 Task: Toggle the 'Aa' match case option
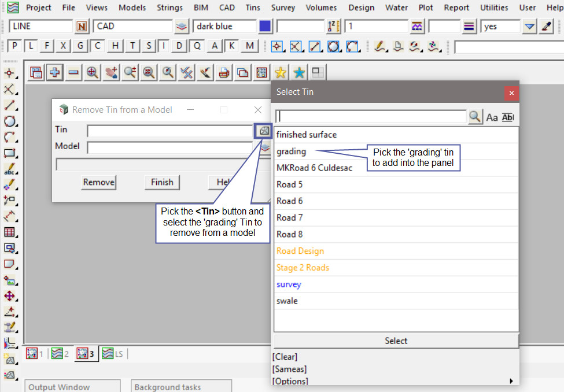[x=492, y=117]
